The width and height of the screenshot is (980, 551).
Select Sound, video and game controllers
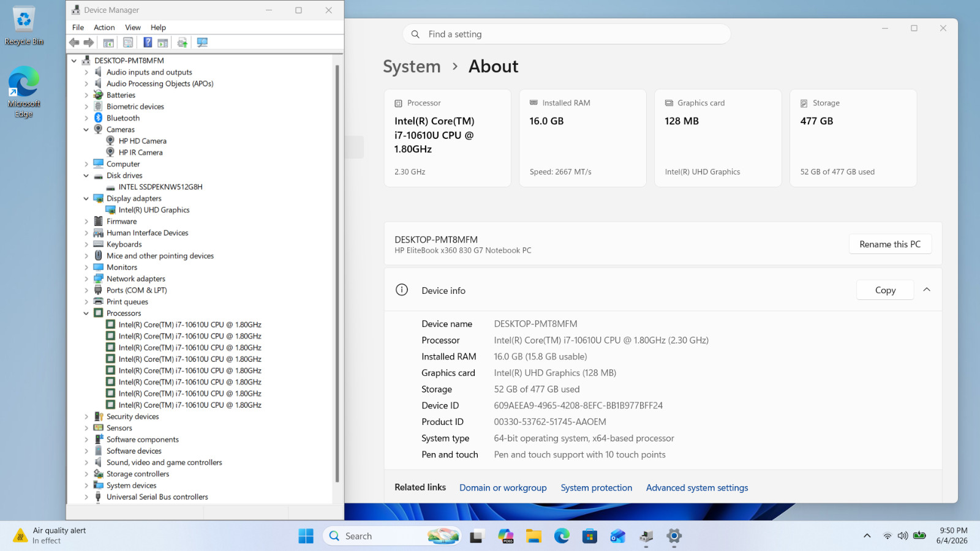click(x=164, y=462)
